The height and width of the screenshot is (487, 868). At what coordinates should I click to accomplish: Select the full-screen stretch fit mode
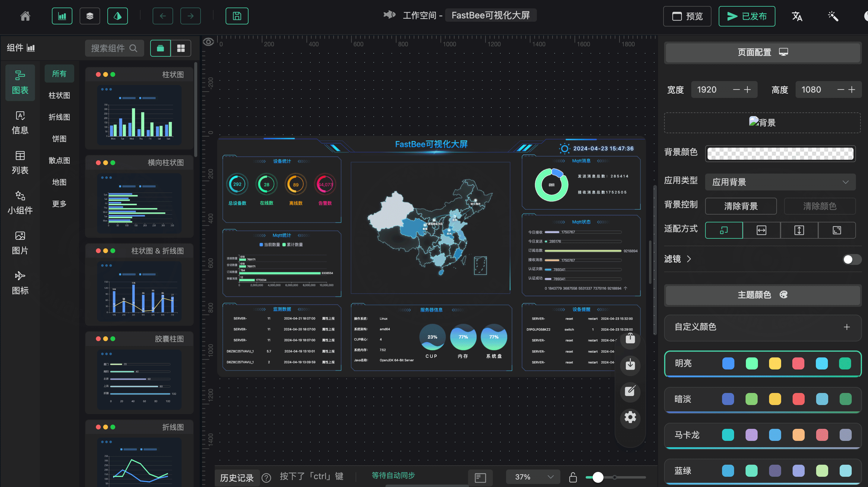[x=837, y=230]
